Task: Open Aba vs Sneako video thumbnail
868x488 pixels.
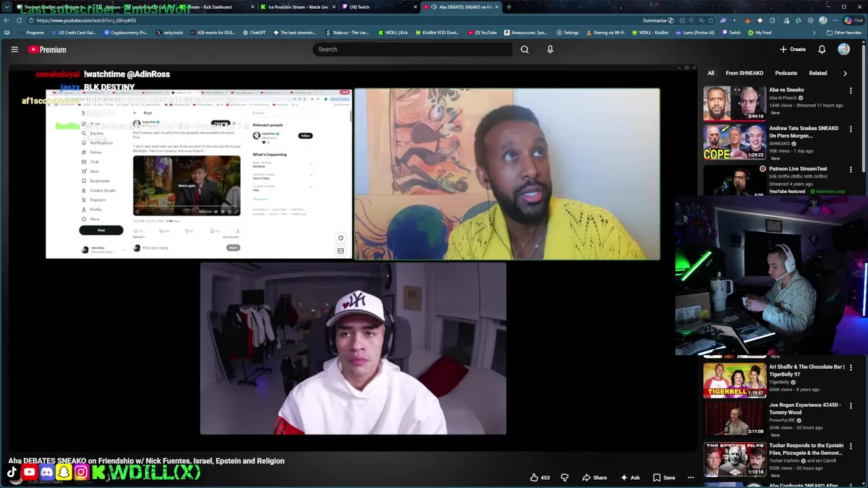Action: click(734, 103)
